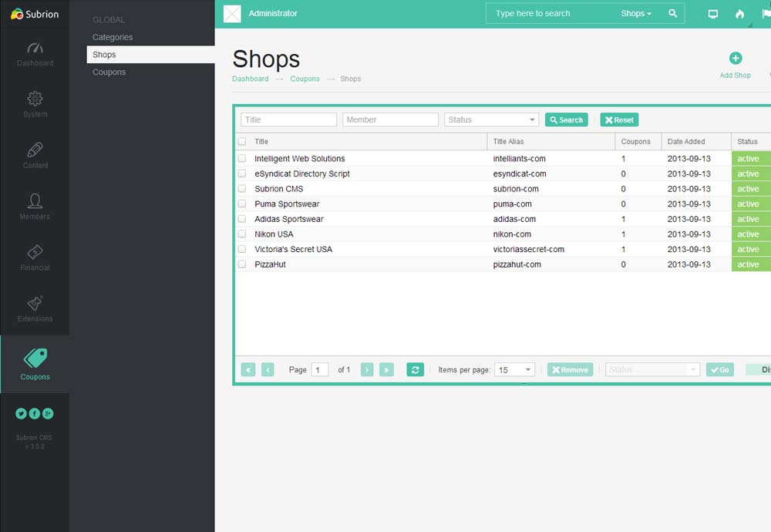771x532 pixels.
Task: Check the Subrion CMS row
Action: [242, 189]
